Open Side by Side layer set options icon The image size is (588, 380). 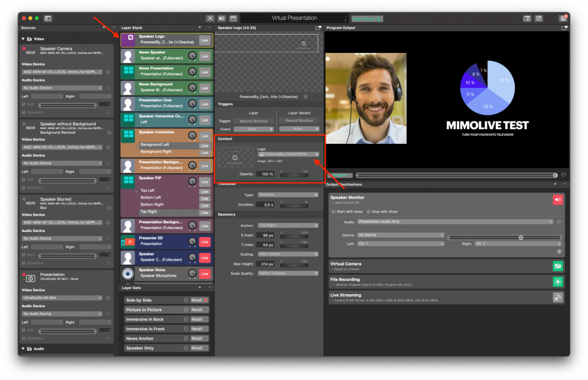click(x=186, y=300)
